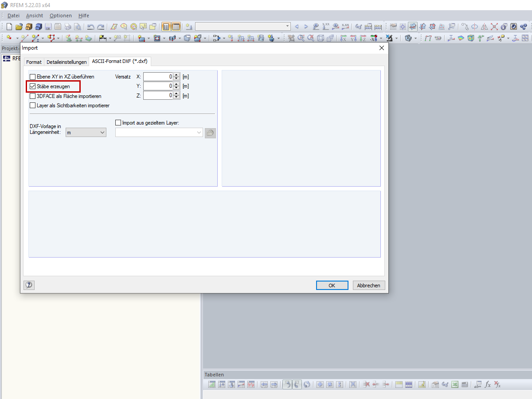Open the Längeneinheit 'm' dropdown

pyautogui.click(x=86, y=132)
